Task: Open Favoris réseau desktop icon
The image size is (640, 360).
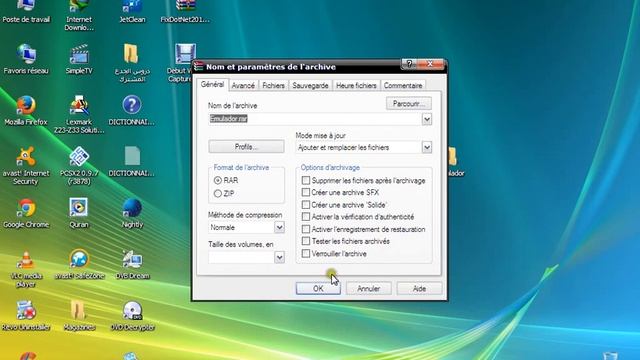Action: coord(26,60)
